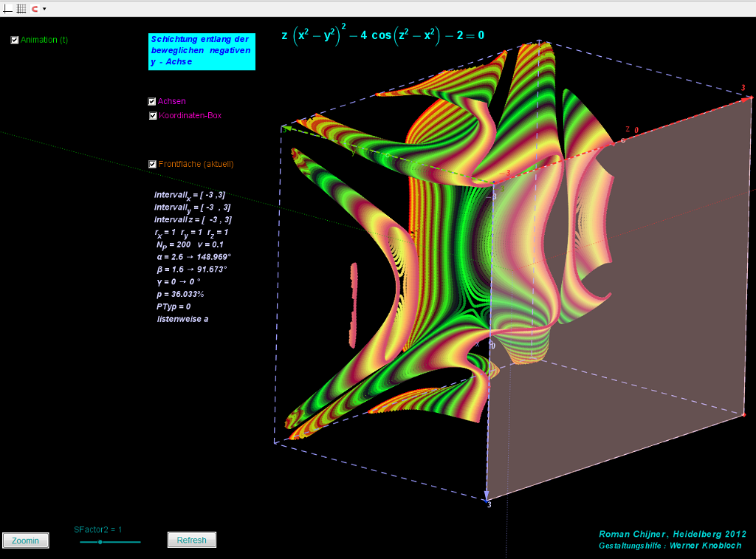Disable the Achsen checkbox

pos(152,102)
